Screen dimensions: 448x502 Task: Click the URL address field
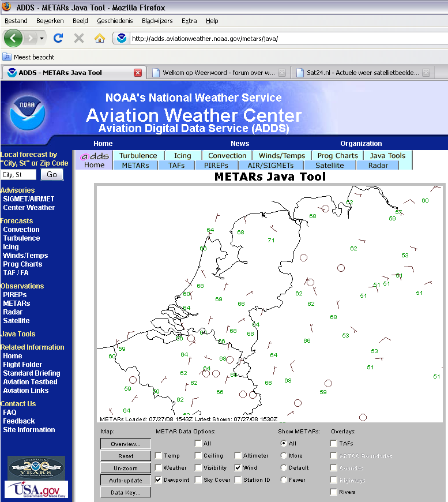click(288, 39)
